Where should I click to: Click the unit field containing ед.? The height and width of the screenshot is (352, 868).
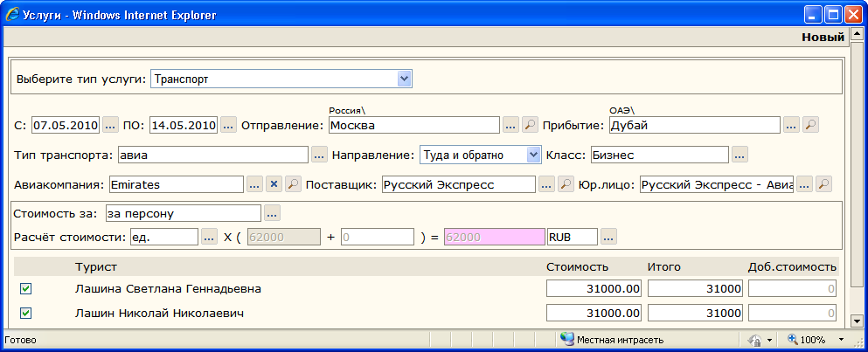[163, 237]
